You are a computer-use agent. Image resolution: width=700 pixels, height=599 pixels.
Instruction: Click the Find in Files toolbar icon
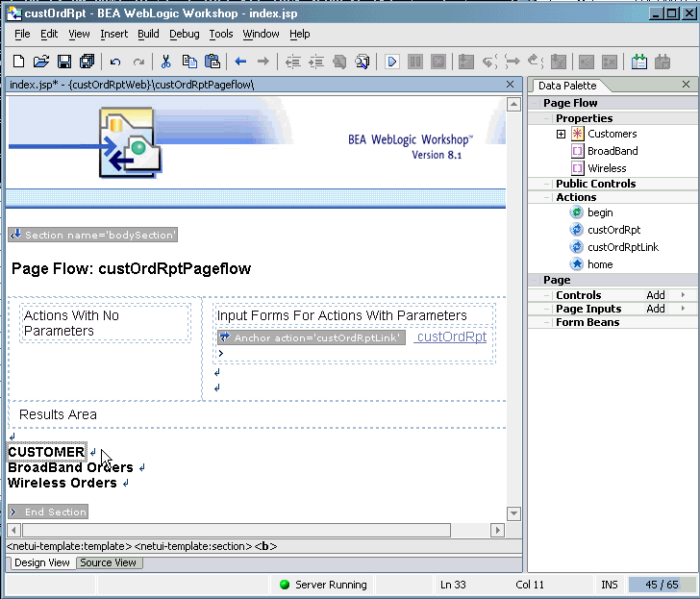[x=362, y=62]
